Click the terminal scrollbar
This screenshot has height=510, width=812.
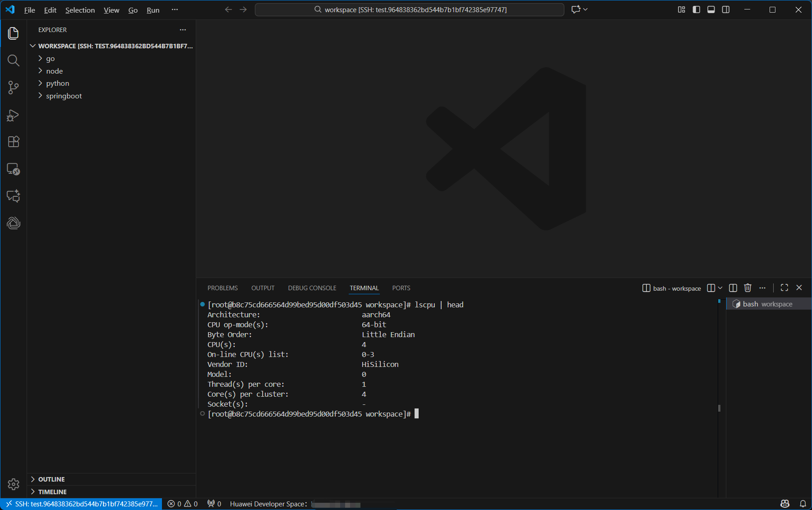click(719, 408)
